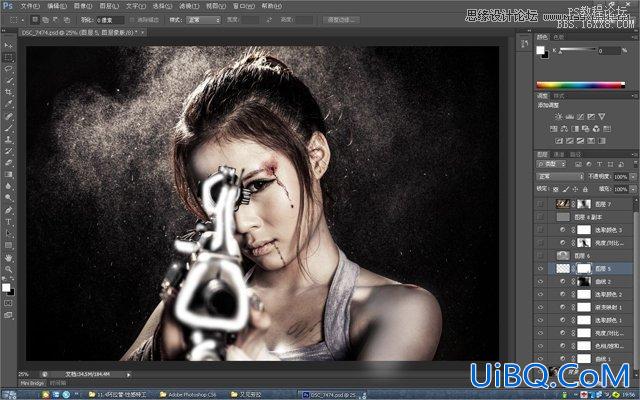
Task: Hide the 曲线 2 layer
Action: (540, 281)
